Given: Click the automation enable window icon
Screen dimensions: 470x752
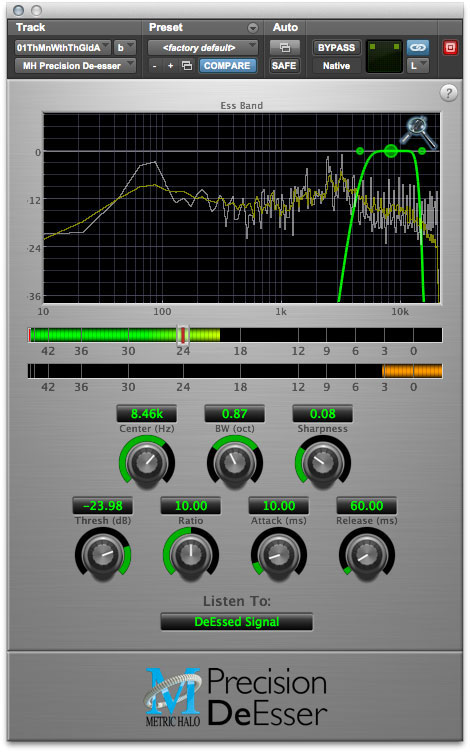Looking at the screenshot, I should tap(284, 47).
